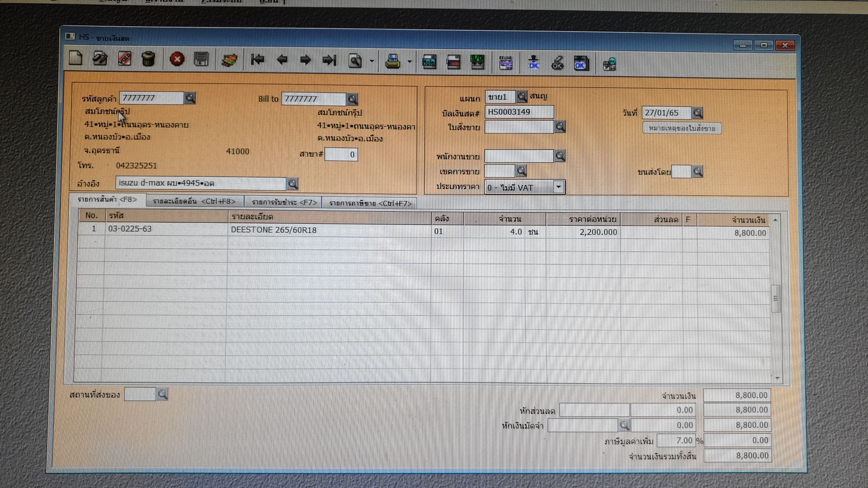Viewport: 868px width, 488px height.
Task: Click unit price cell 2,200.000
Action: click(583, 232)
